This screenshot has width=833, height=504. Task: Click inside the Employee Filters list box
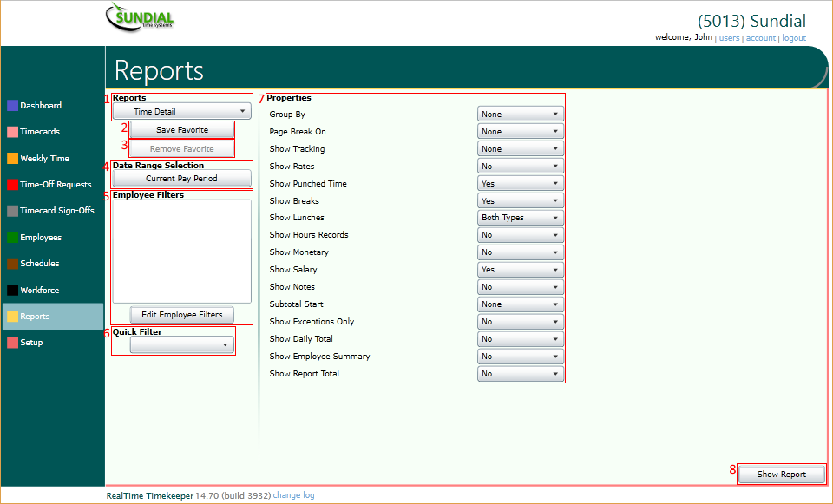click(x=181, y=252)
